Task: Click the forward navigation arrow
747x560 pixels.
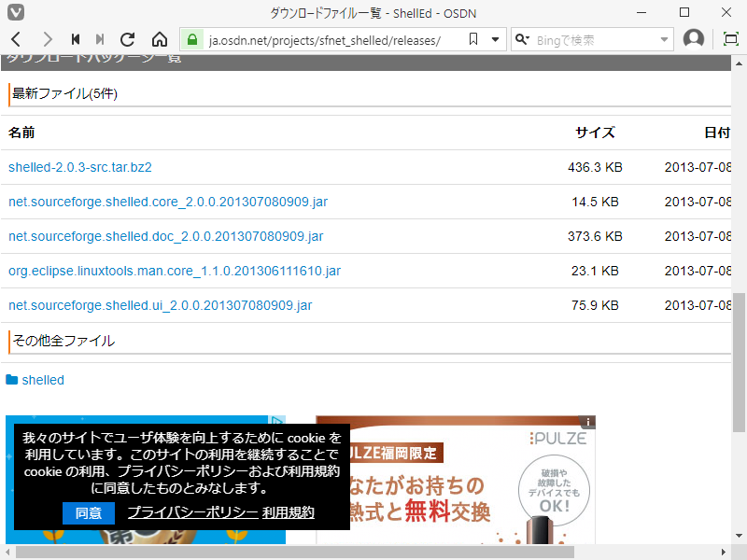Action: coord(47,39)
